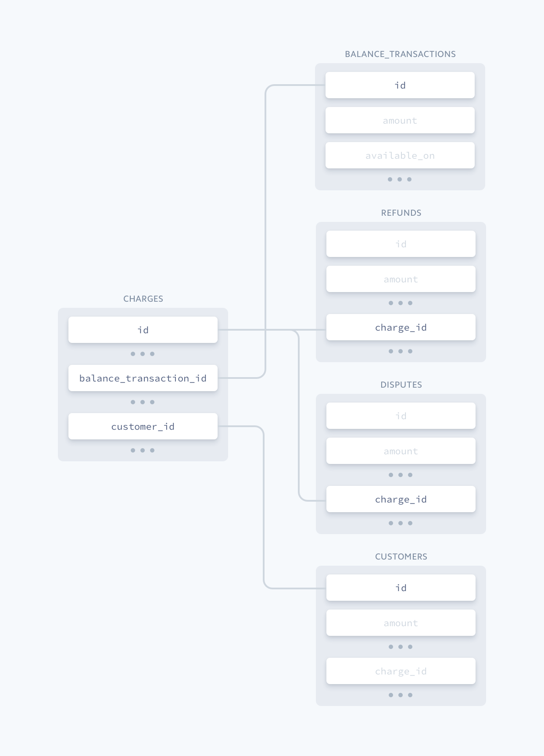Click amount field in REFUNDS table
The height and width of the screenshot is (756, 544).
point(401,279)
